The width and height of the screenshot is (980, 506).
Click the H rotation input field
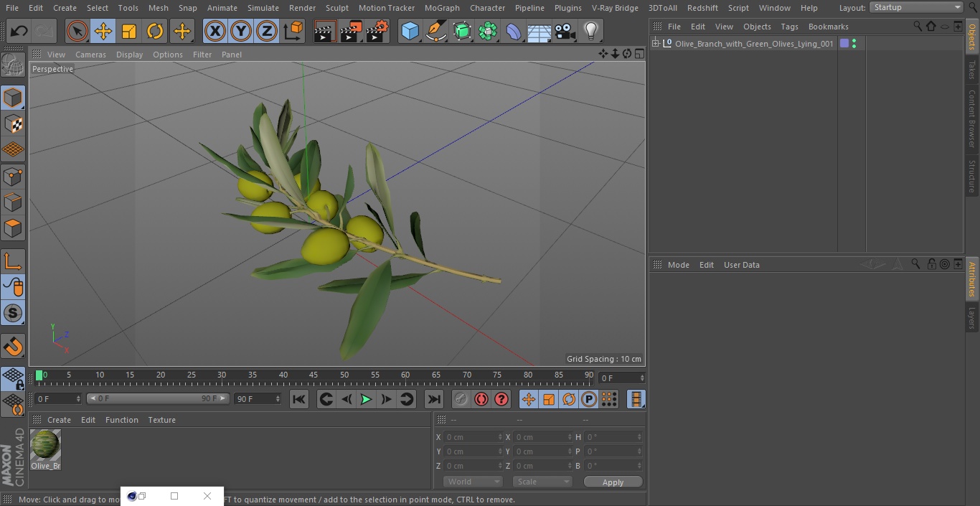coord(613,437)
